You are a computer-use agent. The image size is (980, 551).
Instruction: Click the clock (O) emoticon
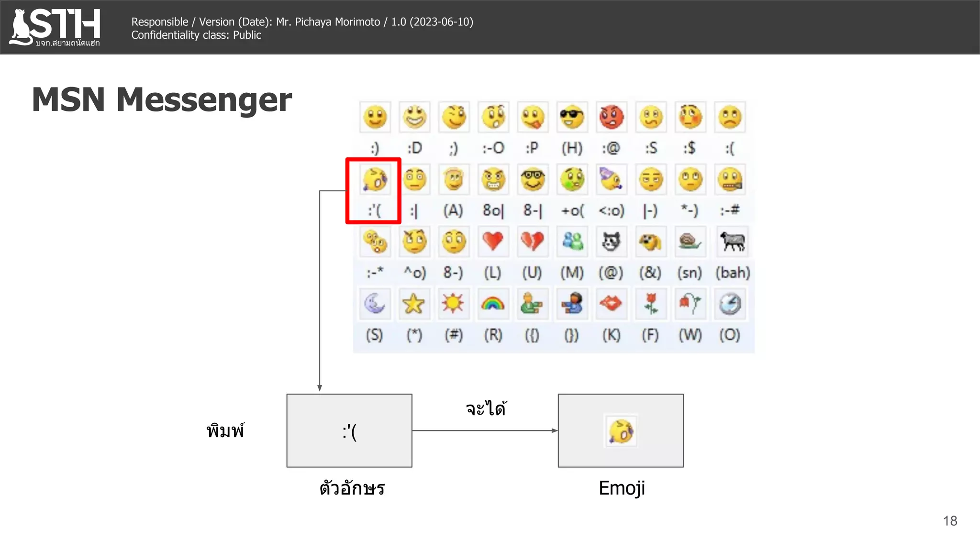pyautogui.click(x=730, y=304)
